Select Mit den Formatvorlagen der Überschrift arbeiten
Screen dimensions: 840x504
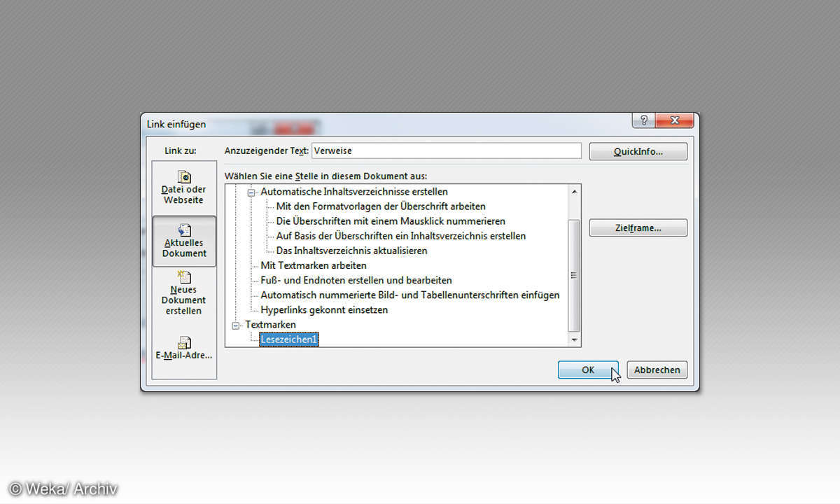[381, 206]
